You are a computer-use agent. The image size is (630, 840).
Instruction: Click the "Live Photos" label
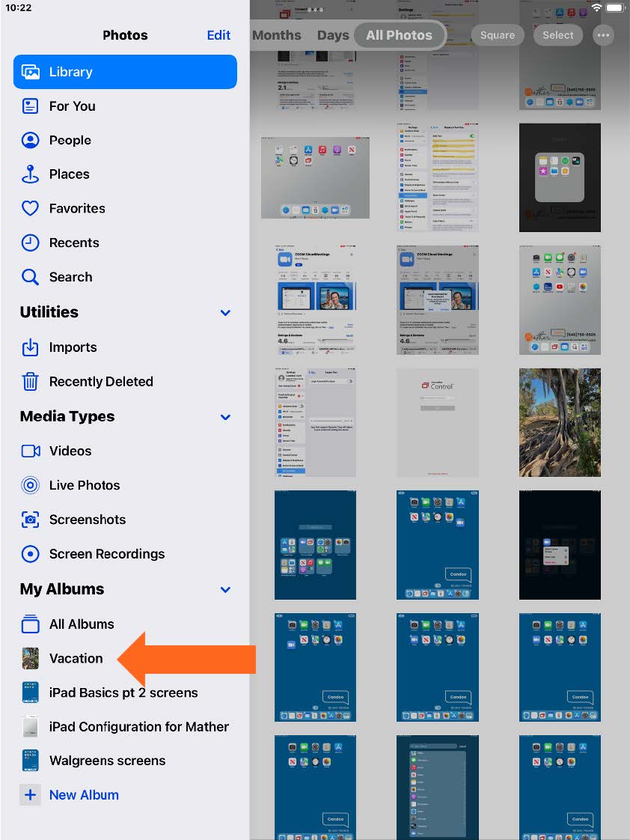click(85, 485)
